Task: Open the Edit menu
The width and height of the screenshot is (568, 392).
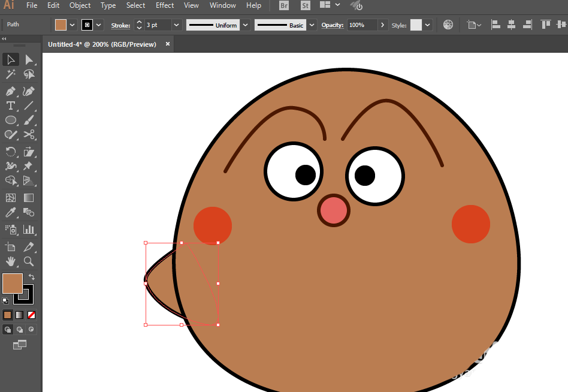Action: point(53,5)
